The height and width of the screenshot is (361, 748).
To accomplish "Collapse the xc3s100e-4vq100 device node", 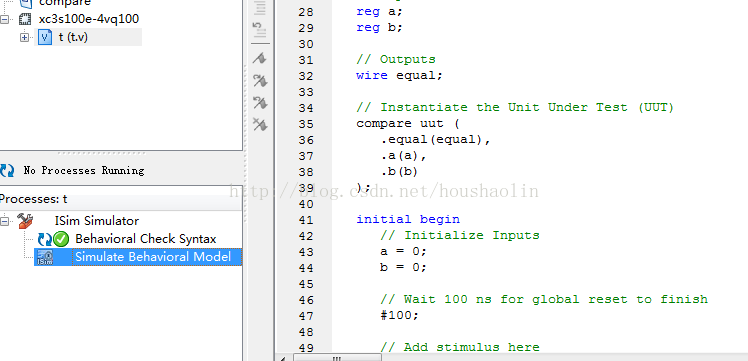I will [5, 20].
